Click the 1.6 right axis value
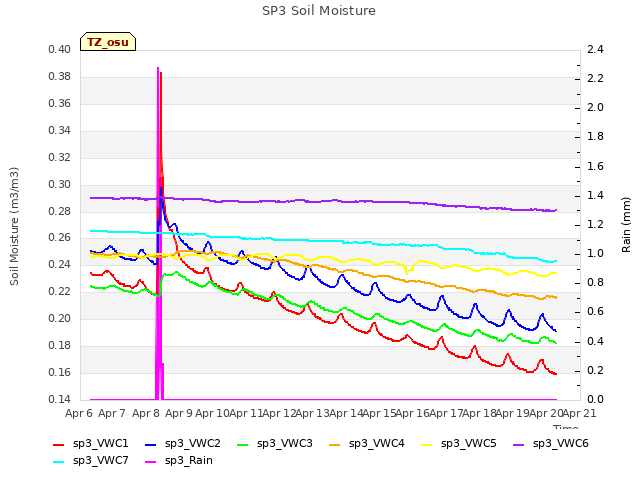The height and width of the screenshot is (480, 640). [x=595, y=166]
